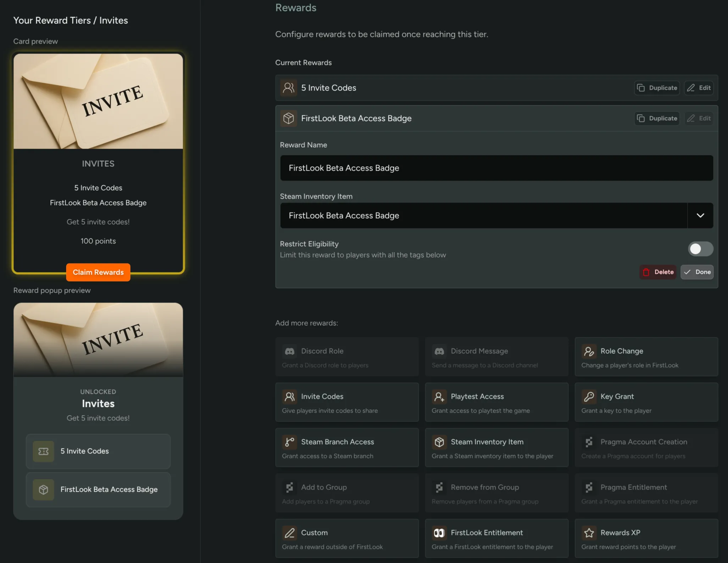Click the trash icon in Delete button

tap(646, 272)
